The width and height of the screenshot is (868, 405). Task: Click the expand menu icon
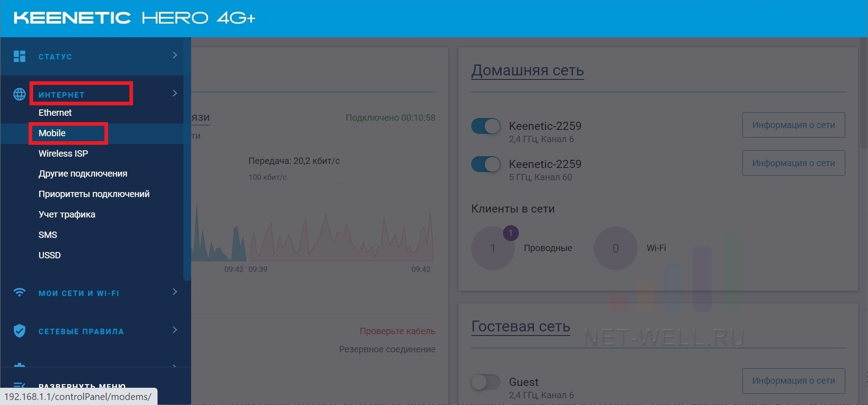point(20,385)
